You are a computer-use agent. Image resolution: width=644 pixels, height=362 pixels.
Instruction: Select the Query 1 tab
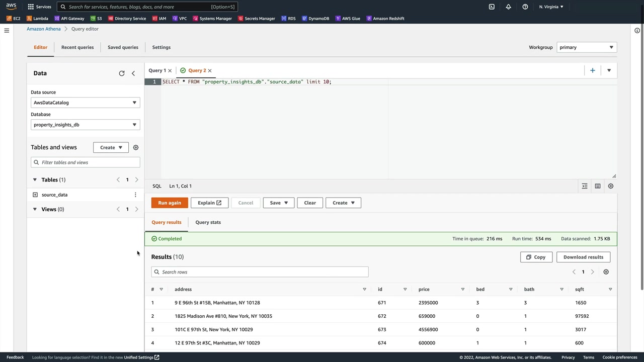point(157,70)
